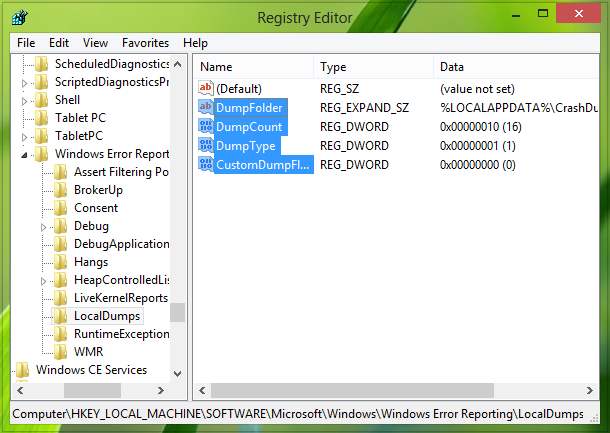
Task: Open the Favorites menu
Action: pos(145,43)
